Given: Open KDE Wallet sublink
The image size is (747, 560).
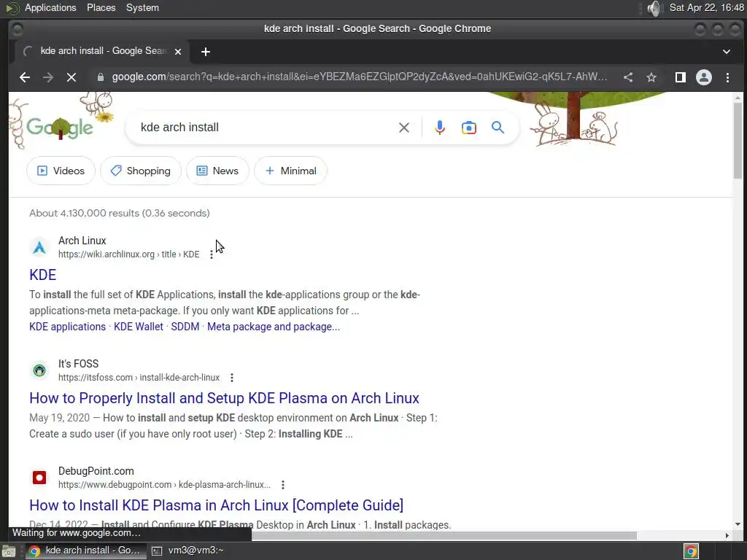Looking at the screenshot, I should [138, 327].
